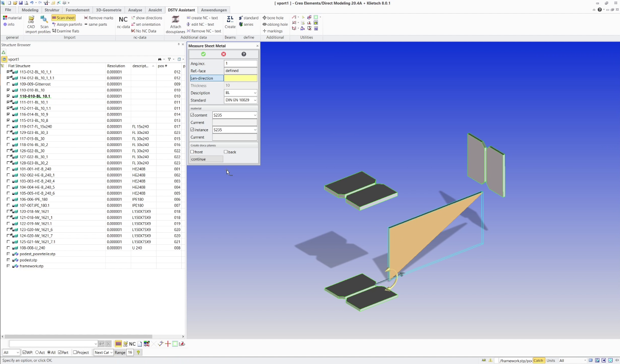Screen dimensions: 620x364
Task: Open the Analyse ribbon tab
Action: coord(135,10)
